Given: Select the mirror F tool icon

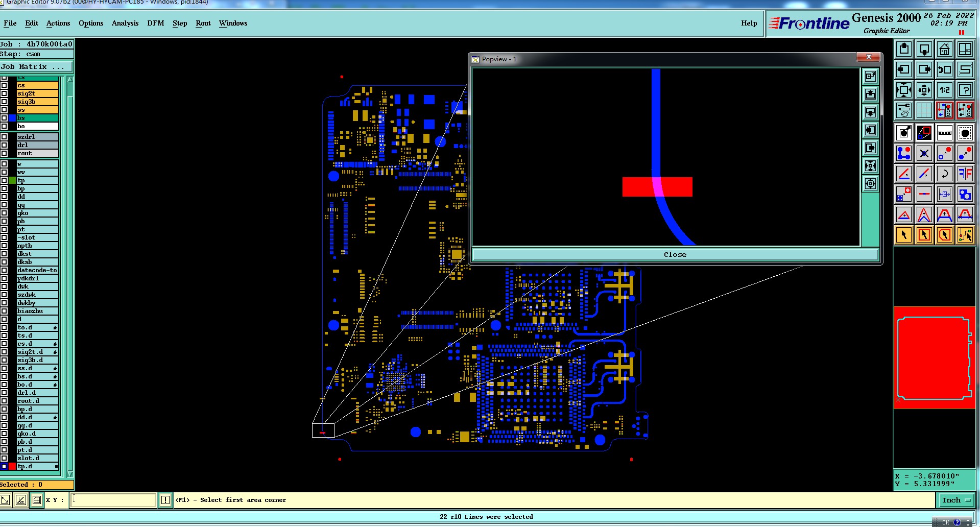Looking at the screenshot, I should [x=965, y=174].
